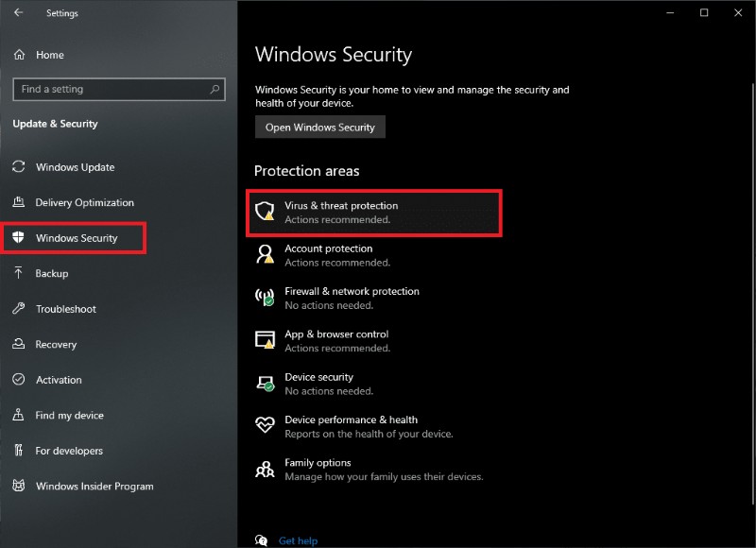This screenshot has height=548, width=756.
Task: Click the Find a setting search box
Action: [x=118, y=89]
